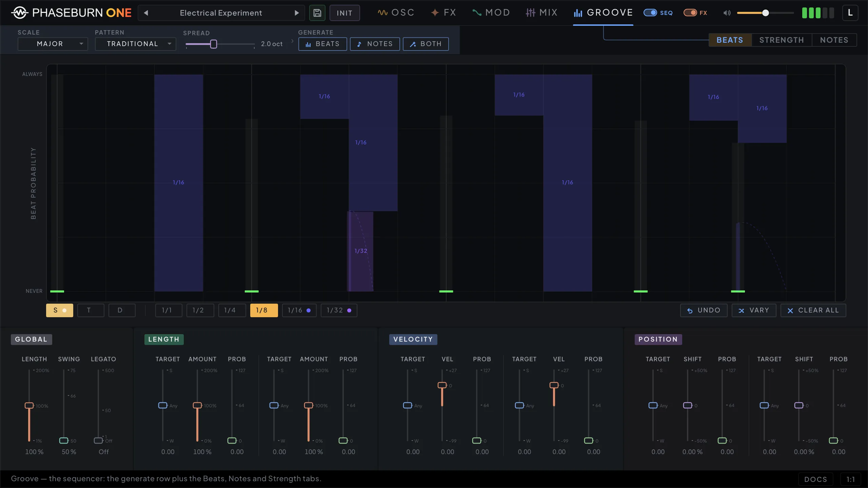Select the 1/8 grid division
The image size is (868, 488).
264,310
